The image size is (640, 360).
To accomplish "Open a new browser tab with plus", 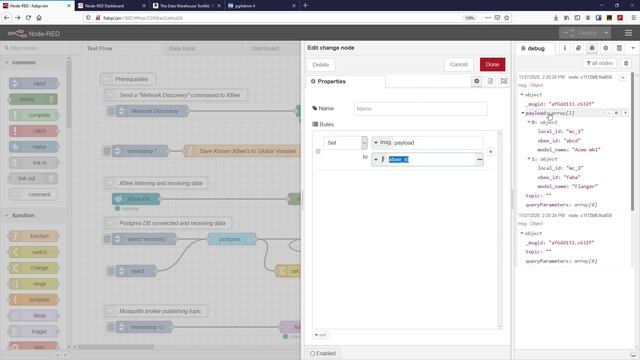I will pyautogui.click(x=305, y=6).
